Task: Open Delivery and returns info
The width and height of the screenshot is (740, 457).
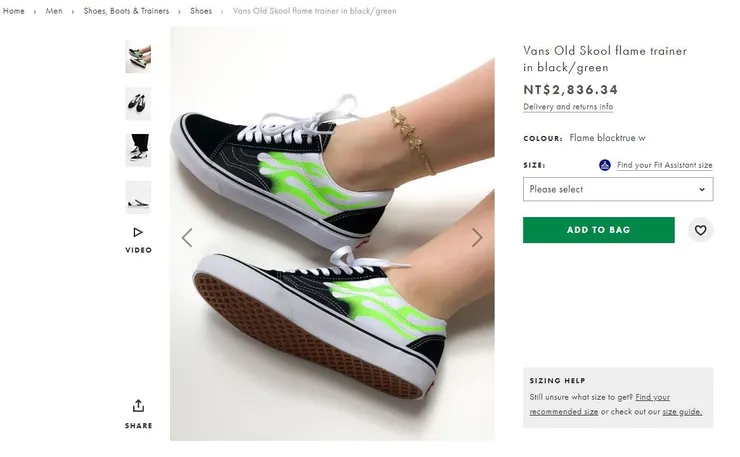Action: [x=568, y=107]
